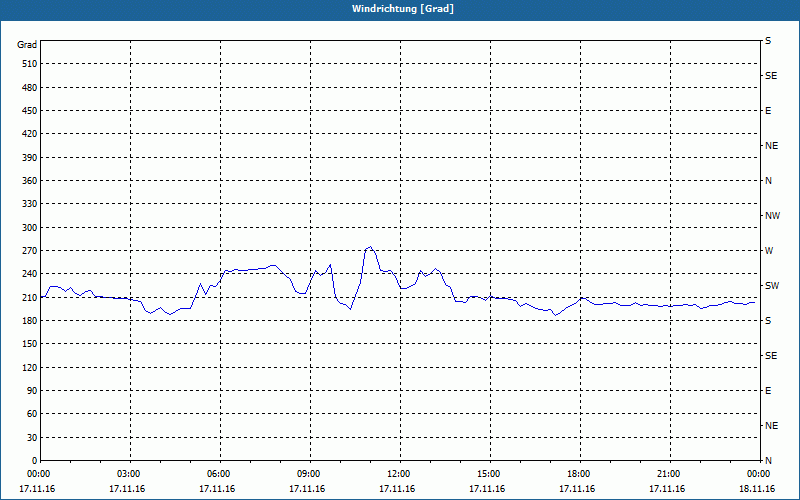
Task: Click the "510" y-axis value
Action: (x=29, y=64)
